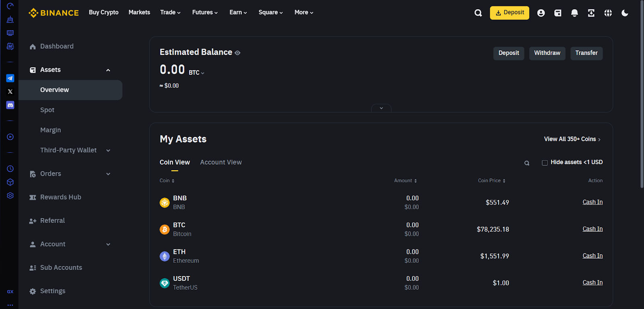
Task: Select Margin under Assets
Action: [51, 130]
